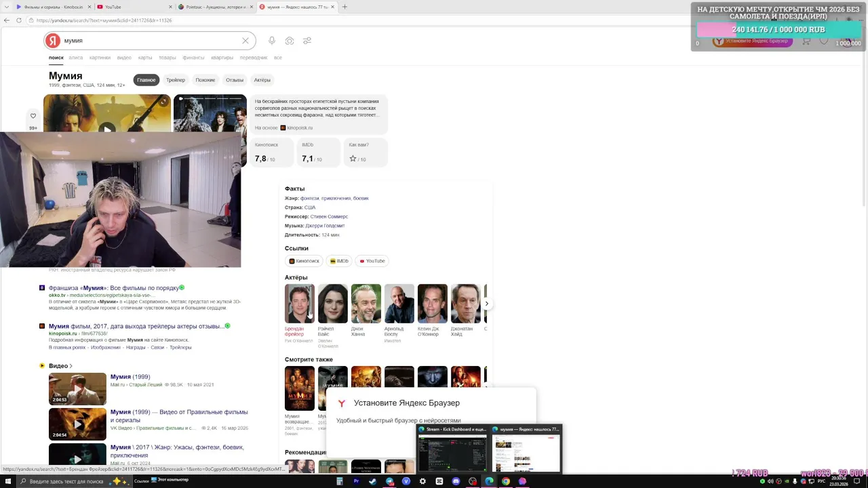The height and width of the screenshot is (488, 868).
Task: Open image search camera icon
Action: click(x=290, y=41)
